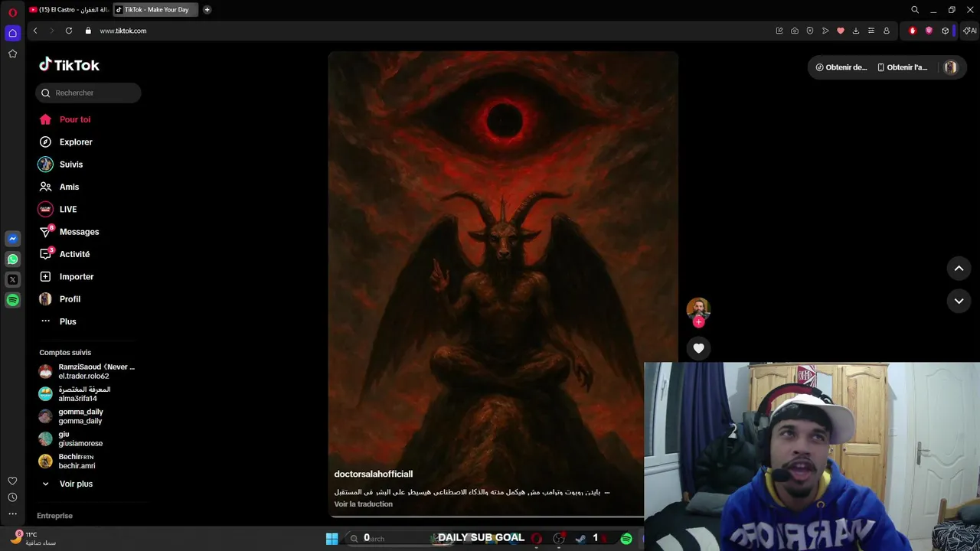This screenshot has height=551, width=980.
Task: Open Messenger in Opera sidebar
Action: (x=12, y=239)
